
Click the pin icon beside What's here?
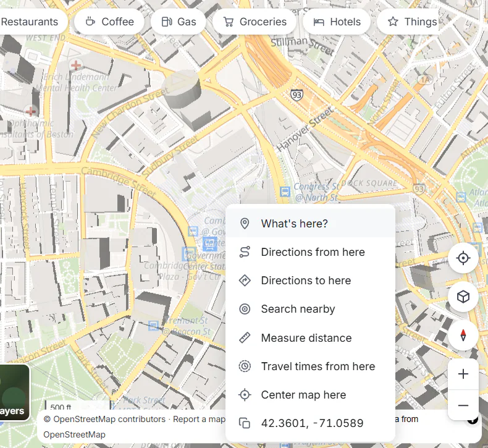pos(245,224)
